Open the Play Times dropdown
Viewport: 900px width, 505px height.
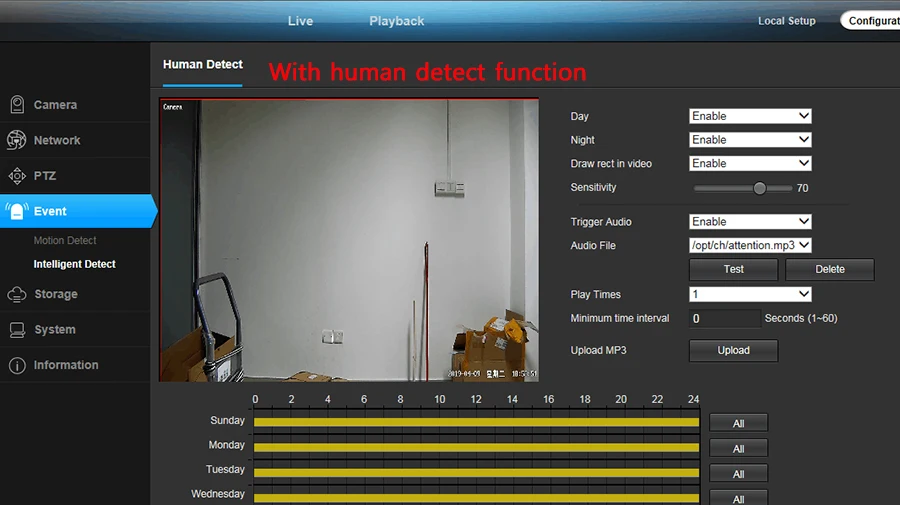pyautogui.click(x=750, y=294)
